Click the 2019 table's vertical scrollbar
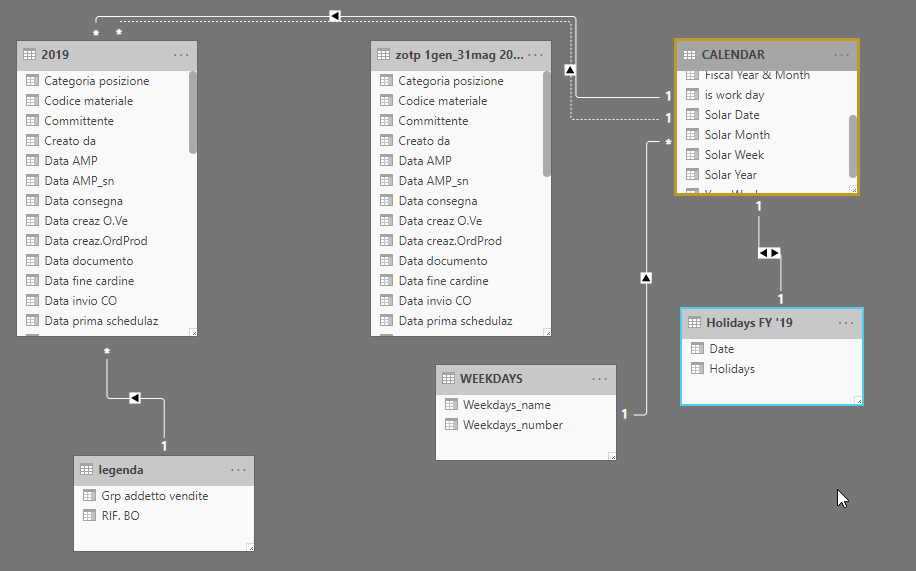 [x=193, y=112]
